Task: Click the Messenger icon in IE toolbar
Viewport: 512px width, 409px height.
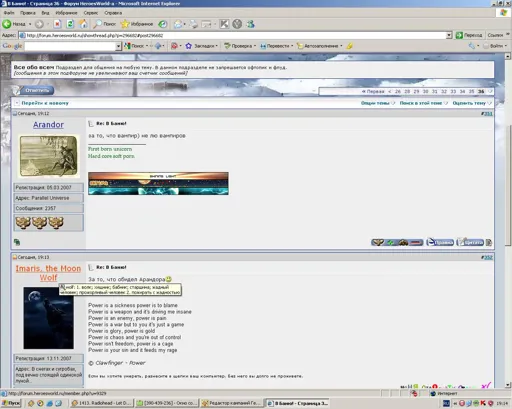Action: click(x=250, y=24)
